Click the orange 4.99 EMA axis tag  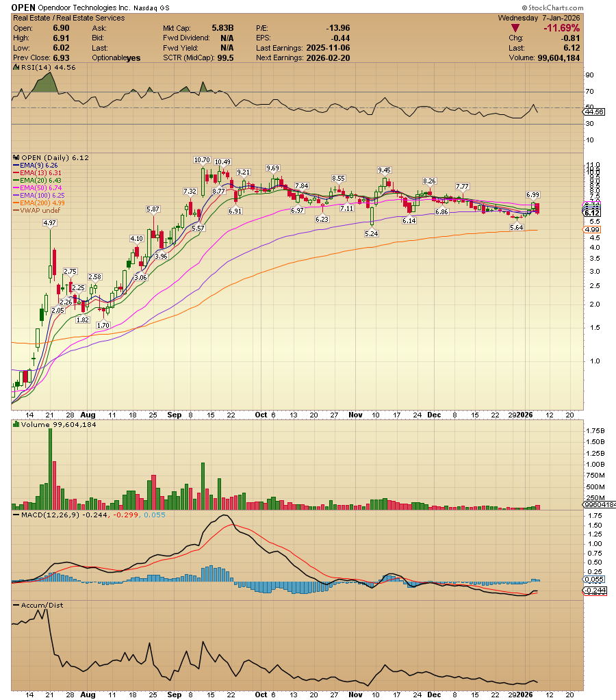[x=592, y=229]
